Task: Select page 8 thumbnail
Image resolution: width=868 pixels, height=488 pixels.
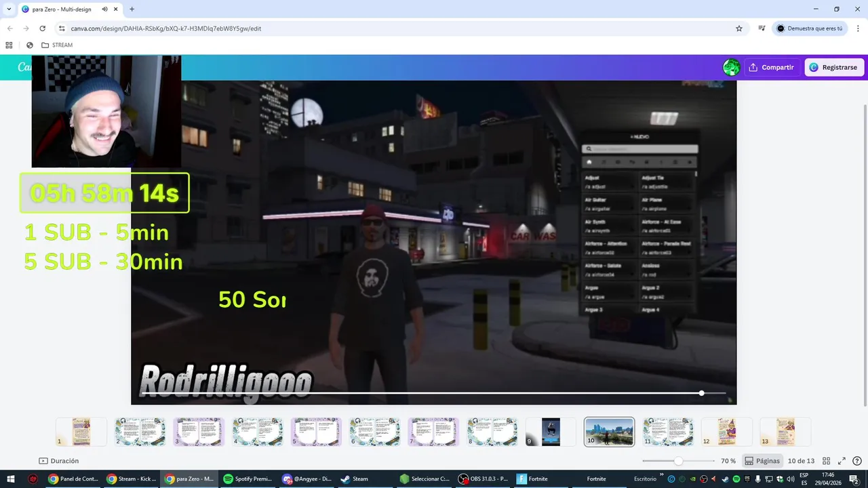Action: click(x=492, y=432)
